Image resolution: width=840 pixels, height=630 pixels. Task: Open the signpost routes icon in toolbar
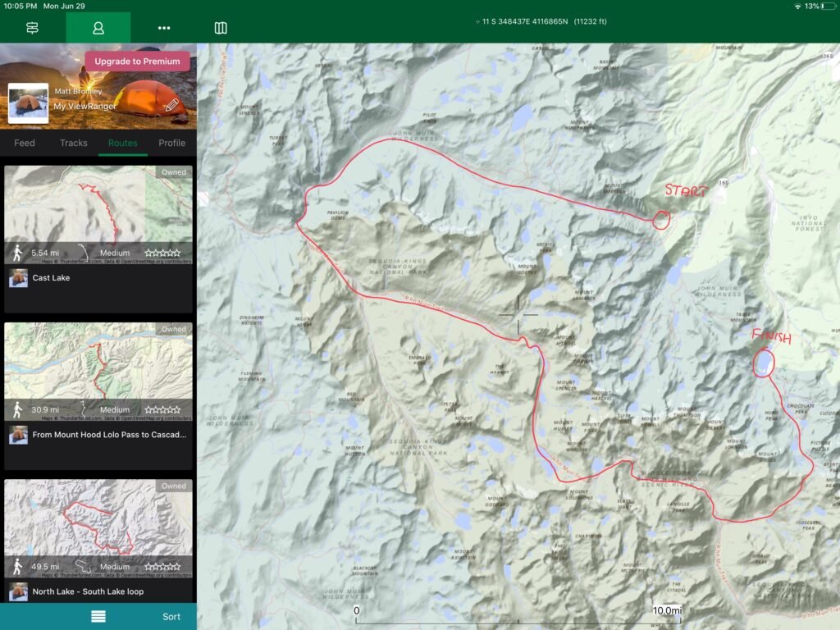click(x=32, y=28)
